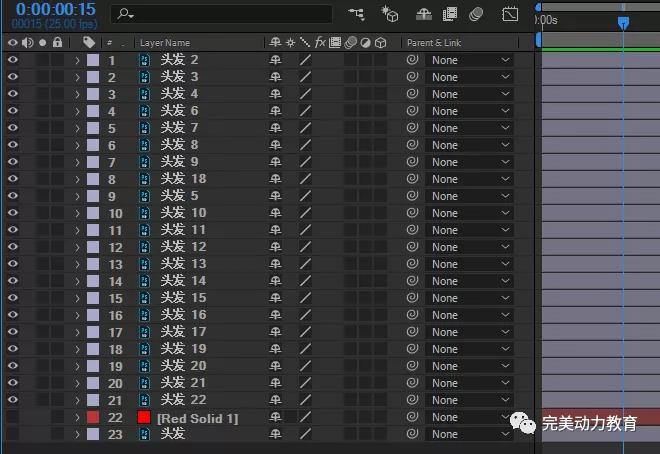The image size is (660, 454).
Task: Click the parent pick whip for 头发 2
Action: (411, 60)
